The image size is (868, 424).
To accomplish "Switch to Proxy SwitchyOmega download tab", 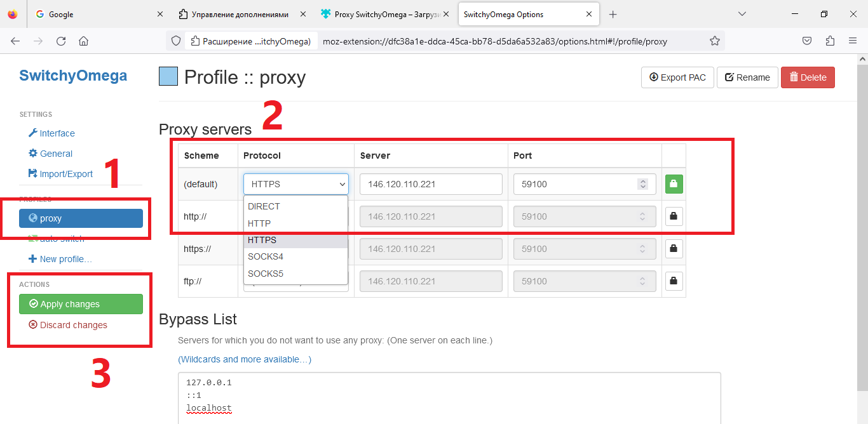I will pos(386,14).
